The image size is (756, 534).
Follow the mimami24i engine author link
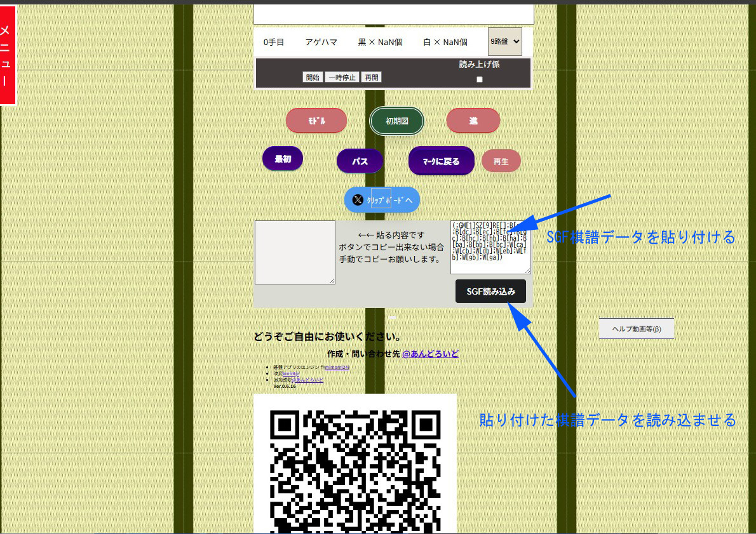pyautogui.click(x=337, y=367)
